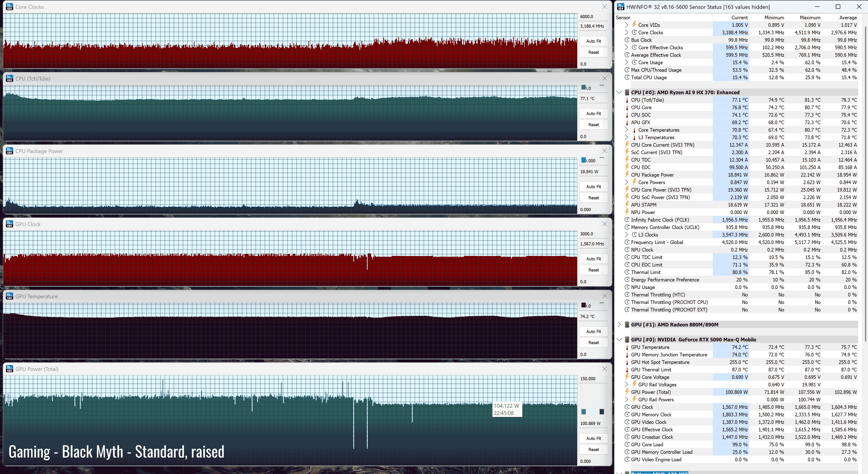Click the HWiNFO icon in the Sensor Status title bar

621,7
